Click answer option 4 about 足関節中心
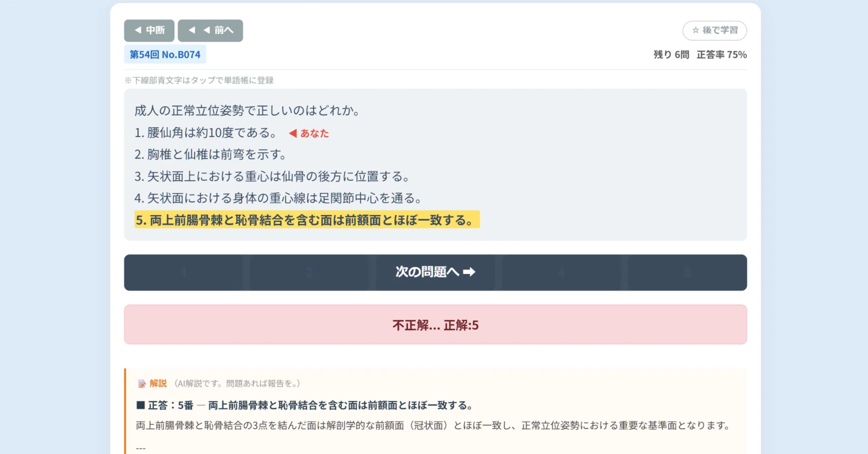The width and height of the screenshot is (868, 454). tap(279, 198)
